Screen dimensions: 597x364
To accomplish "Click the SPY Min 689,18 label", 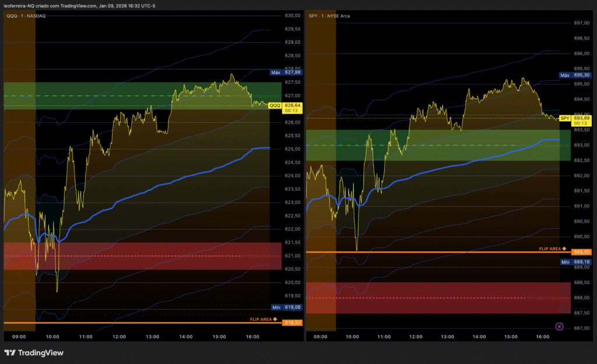I will coord(575,262).
